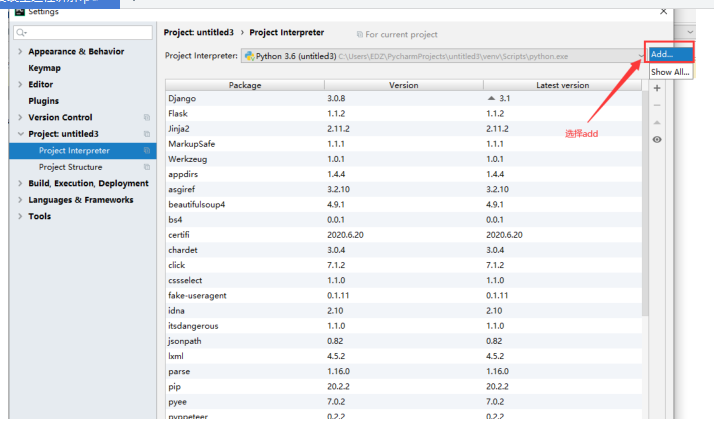Collapse the Project: untitled3 node
714x440 pixels.
pyautogui.click(x=20, y=134)
